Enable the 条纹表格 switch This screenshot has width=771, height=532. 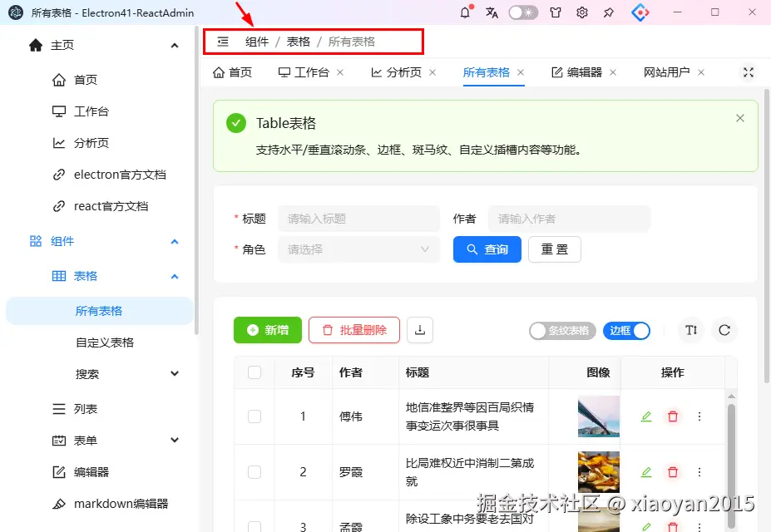coord(562,331)
